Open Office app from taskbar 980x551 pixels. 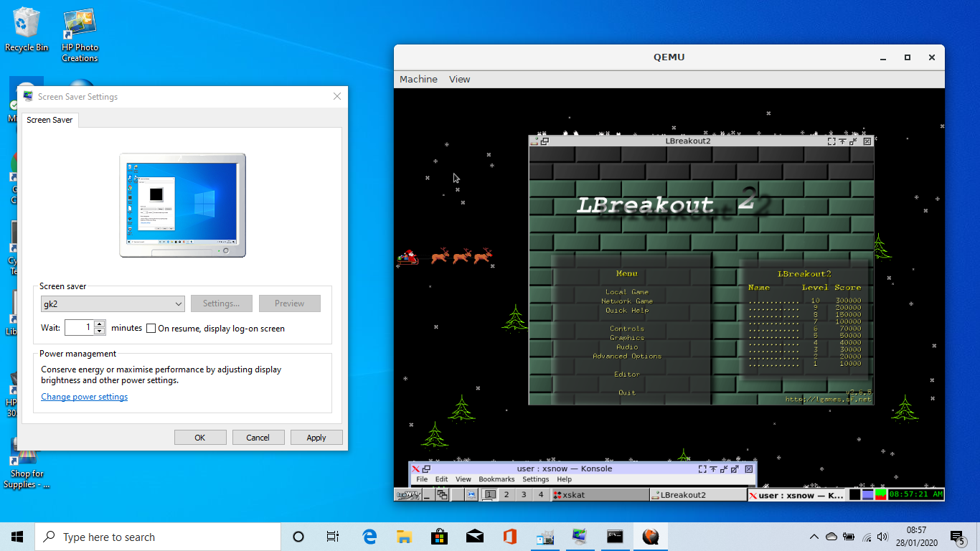coord(510,537)
